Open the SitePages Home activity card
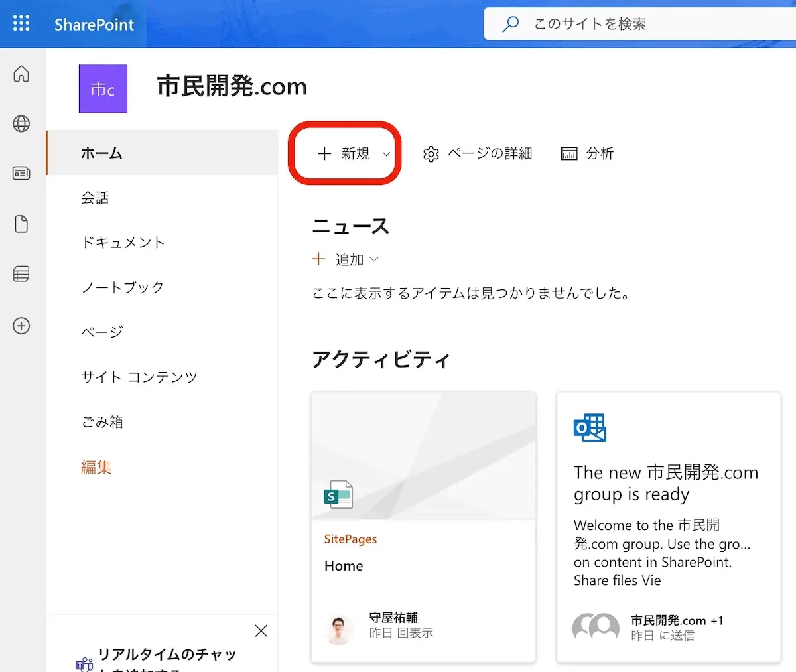Screen dimensions: 796x672 pos(423,527)
